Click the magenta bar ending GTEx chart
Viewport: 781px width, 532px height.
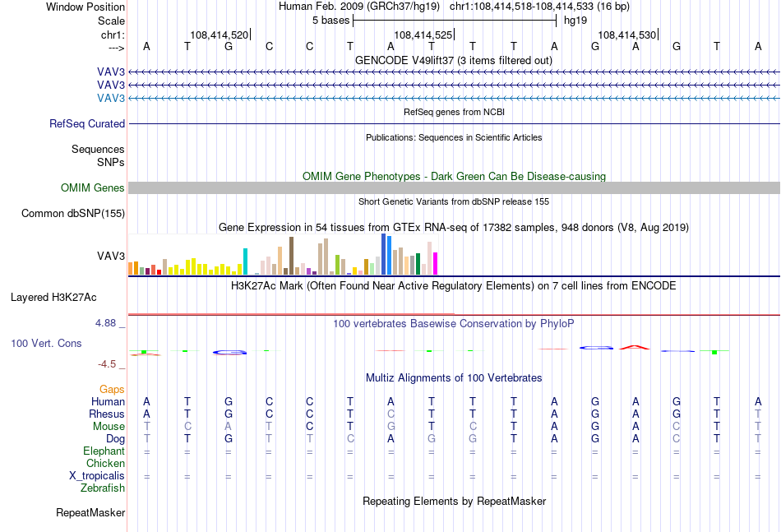[436, 263]
